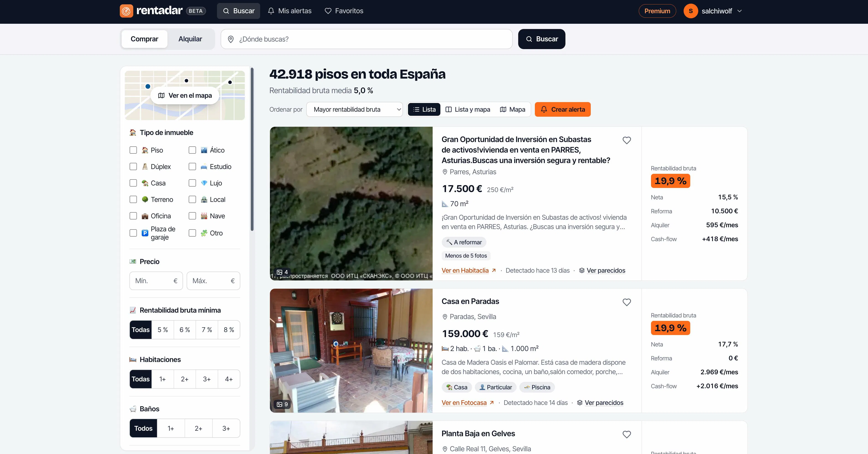Image resolution: width=868 pixels, height=454 pixels.
Task: Click the salchiwolf avatar circle
Action: pos(690,11)
